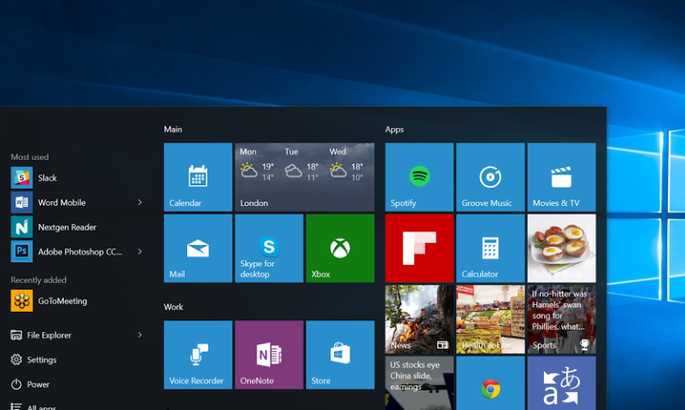The width and height of the screenshot is (685, 410).
Task: Open the Sports live tile
Action: 562,319
